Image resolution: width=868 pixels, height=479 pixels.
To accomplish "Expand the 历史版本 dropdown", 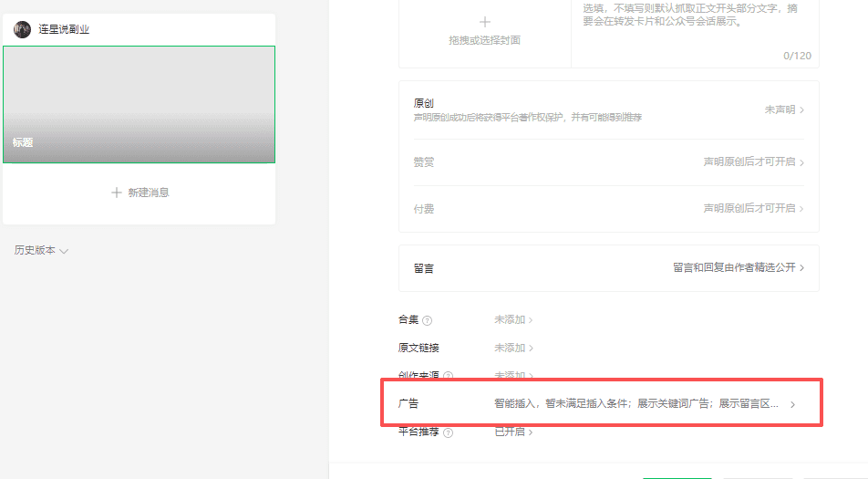I will coord(41,251).
